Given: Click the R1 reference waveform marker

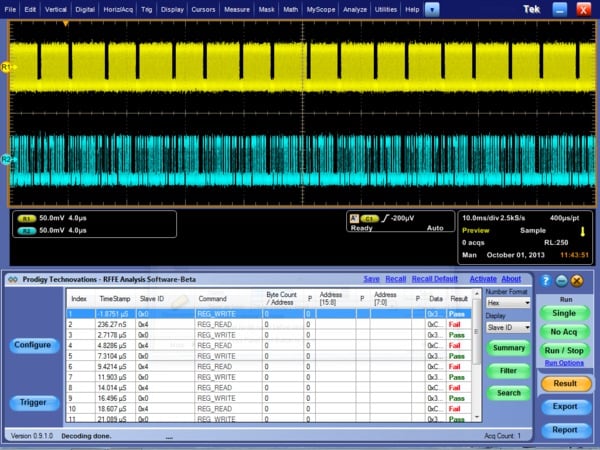Looking at the screenshot, I should [x=7, y=68].
